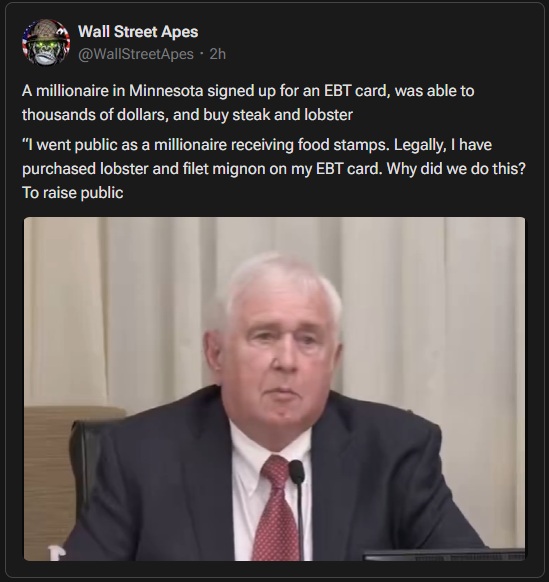Expand truncated text ending "To raise public"
This screenshot has width=549, height=582.
tap(73, 193)
